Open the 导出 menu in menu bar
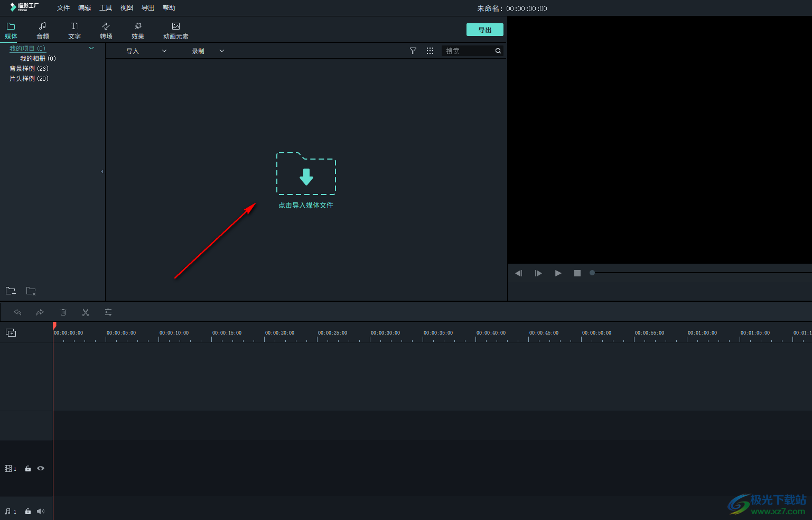This screenshot has width=812, height=520. pyautogui.click(x=148, y=8)
